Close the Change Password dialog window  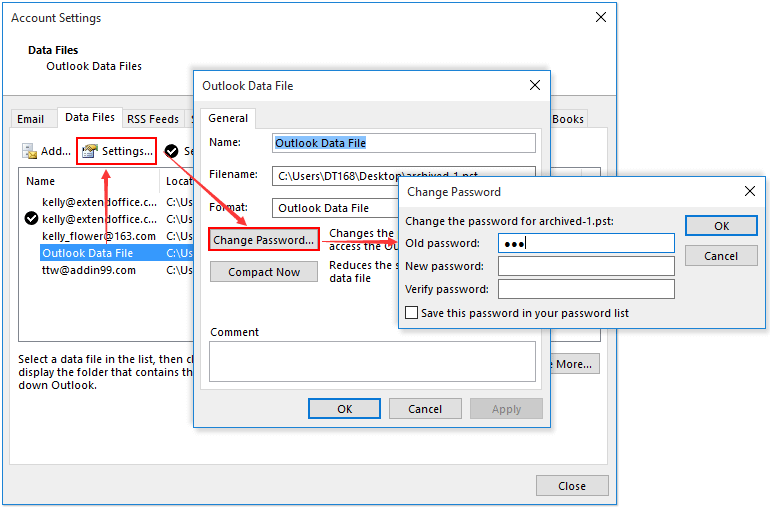tap(750, 191)
